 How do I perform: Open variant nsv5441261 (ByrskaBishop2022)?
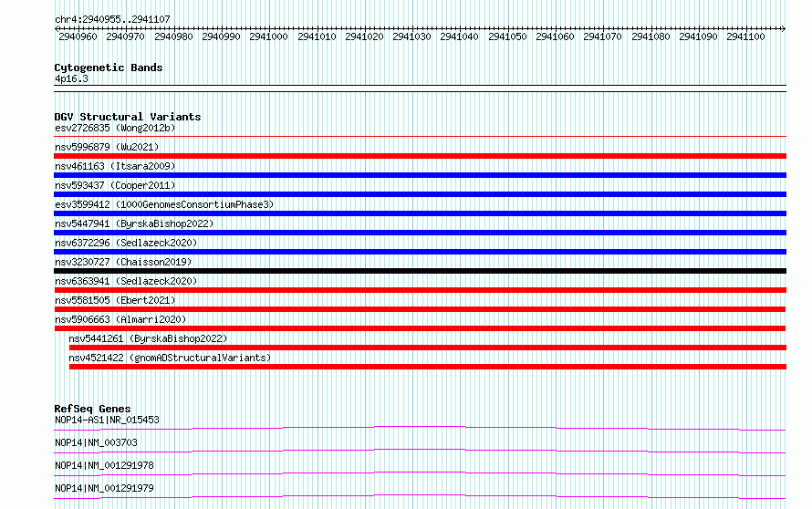148,338
